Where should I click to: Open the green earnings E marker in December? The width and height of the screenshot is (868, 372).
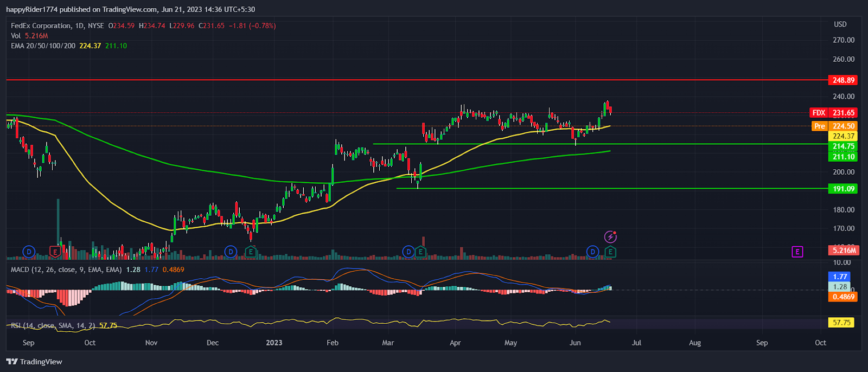coord(251,252)
